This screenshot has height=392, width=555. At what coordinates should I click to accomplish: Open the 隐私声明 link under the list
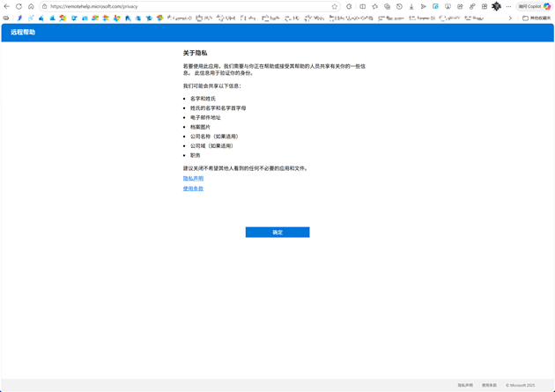tap(193, 179)
